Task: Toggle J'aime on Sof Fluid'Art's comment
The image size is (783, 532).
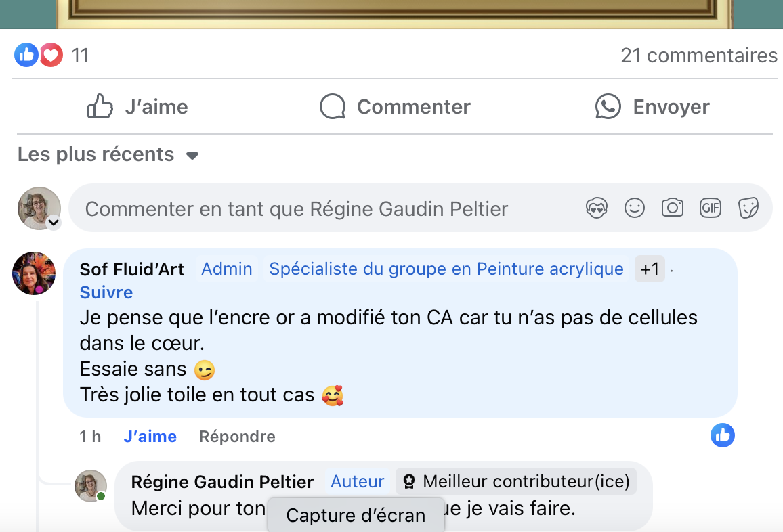Action: pyautogui.click(x=150, y=437)
